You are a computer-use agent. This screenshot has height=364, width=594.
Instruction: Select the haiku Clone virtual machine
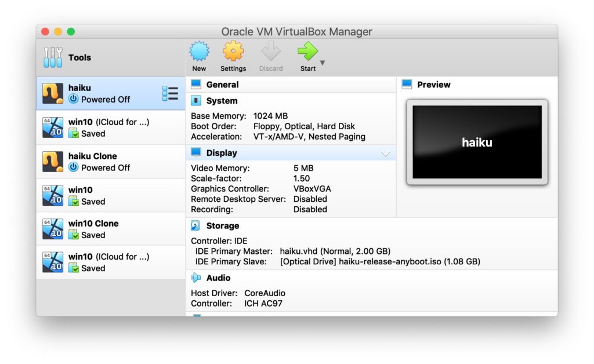pos(104,161)
